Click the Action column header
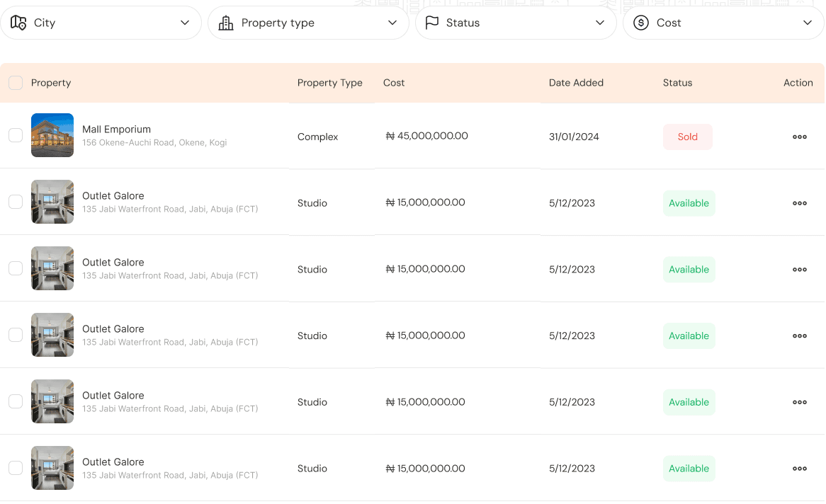The height and width of the screenshot is (504, 826). point(798,83)
